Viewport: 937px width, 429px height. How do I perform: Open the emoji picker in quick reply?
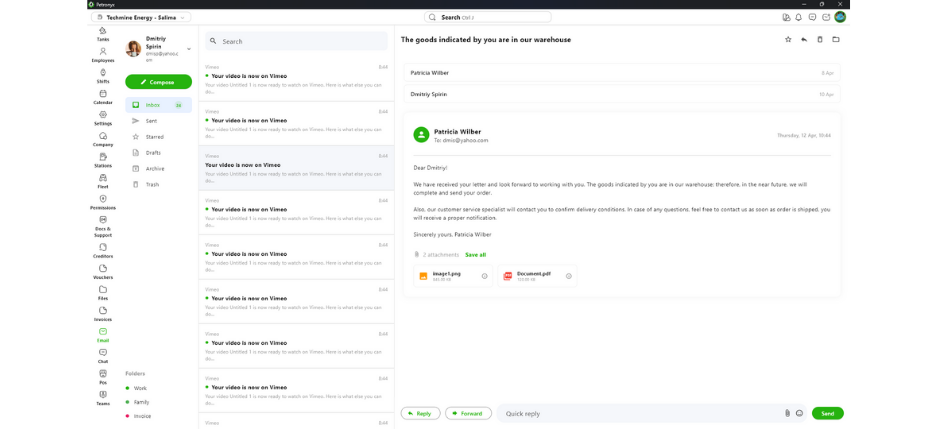coord(799,413)
